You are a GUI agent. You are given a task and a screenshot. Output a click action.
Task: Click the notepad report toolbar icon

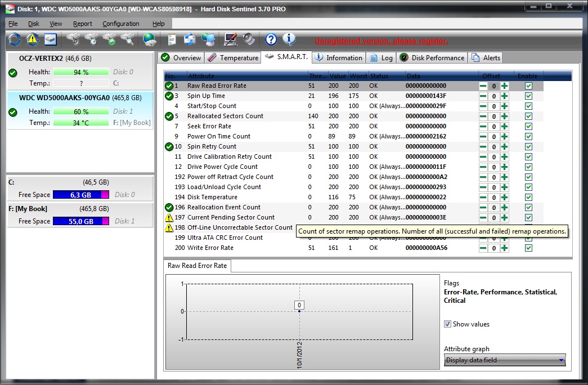172,39
